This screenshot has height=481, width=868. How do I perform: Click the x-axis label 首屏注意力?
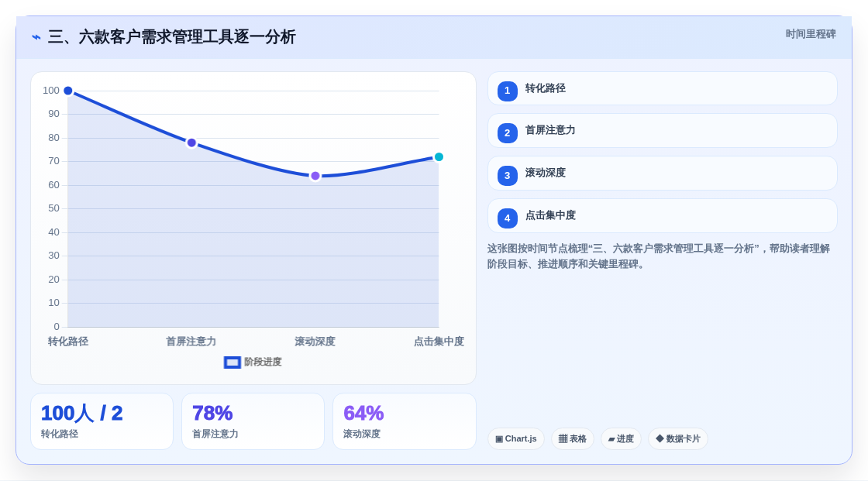[191, 342]
